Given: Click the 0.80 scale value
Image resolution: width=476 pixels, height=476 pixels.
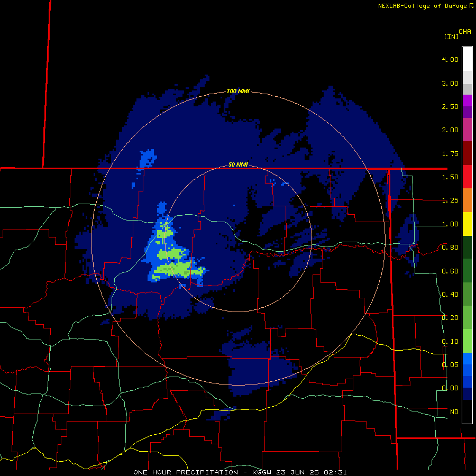Looking at the screenshot, I should coord(450,248).
